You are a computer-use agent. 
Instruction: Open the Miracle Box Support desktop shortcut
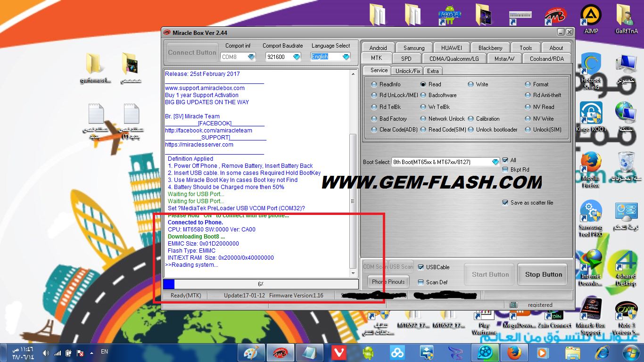[x=591, y=316]
